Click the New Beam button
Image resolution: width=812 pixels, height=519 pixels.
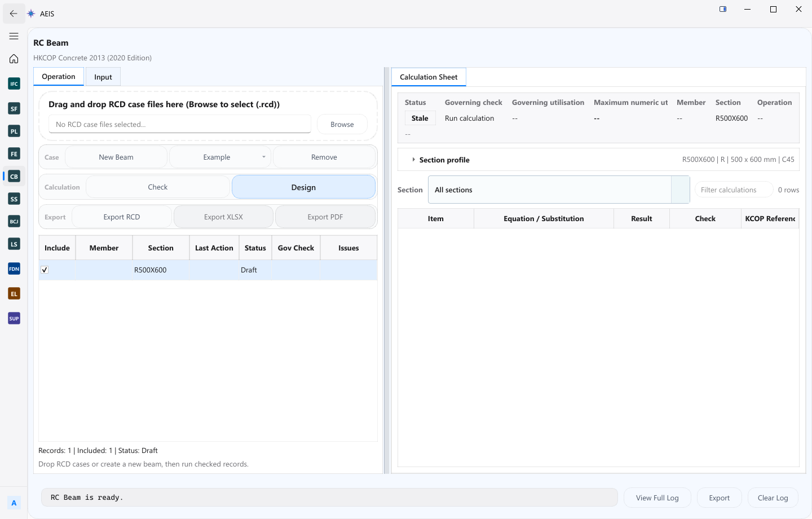click(116, 157)
